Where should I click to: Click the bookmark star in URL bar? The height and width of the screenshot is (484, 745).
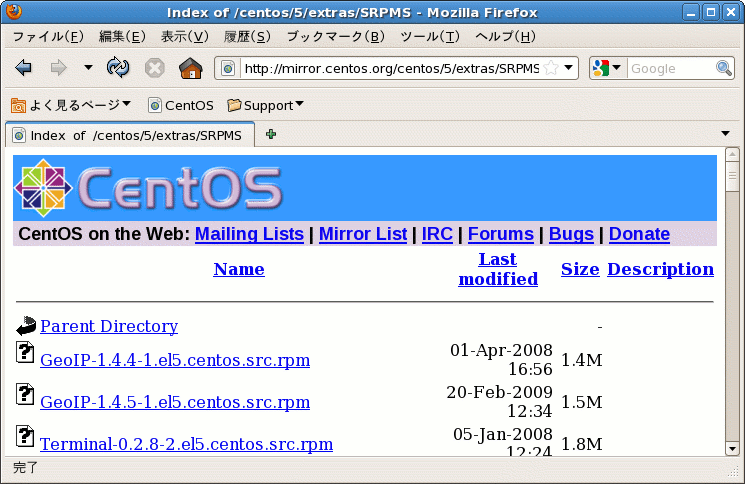pos(550,68)
